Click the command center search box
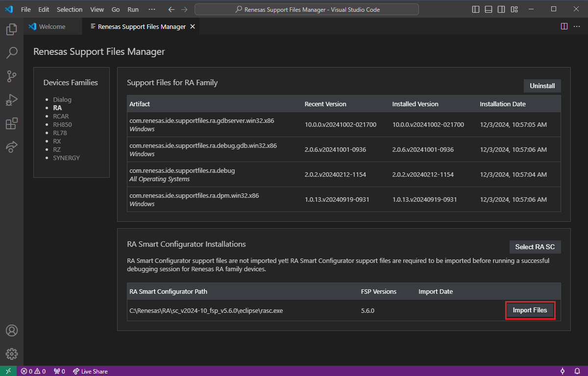The width and height of the screenshot is (588, 376). pyautogui.click(x=307, y=9)
